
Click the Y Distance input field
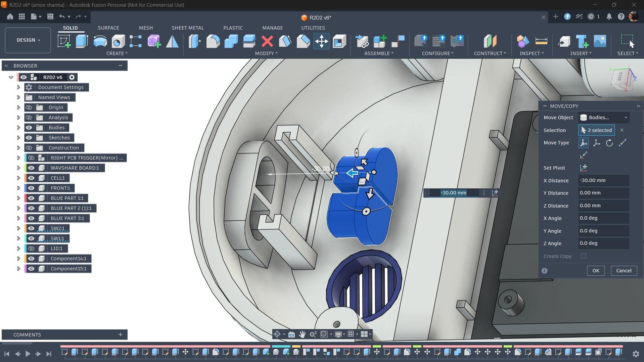click(x=604, y=193)
